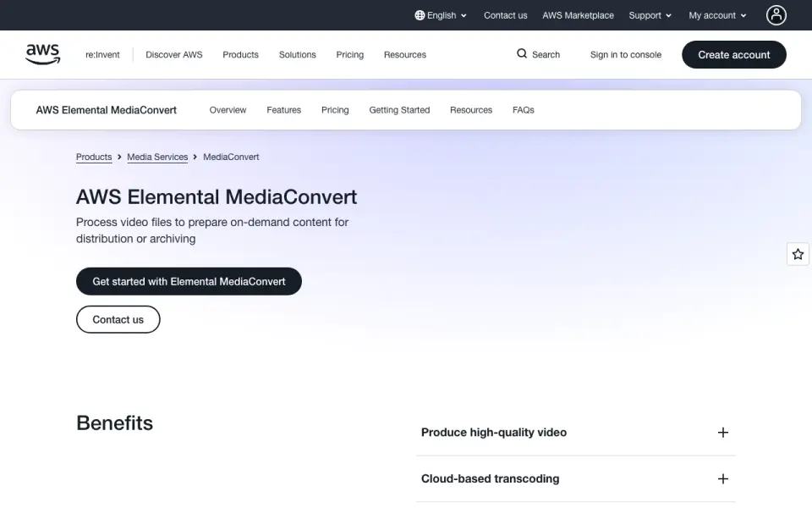Click Sign in to console

[626, 55]
